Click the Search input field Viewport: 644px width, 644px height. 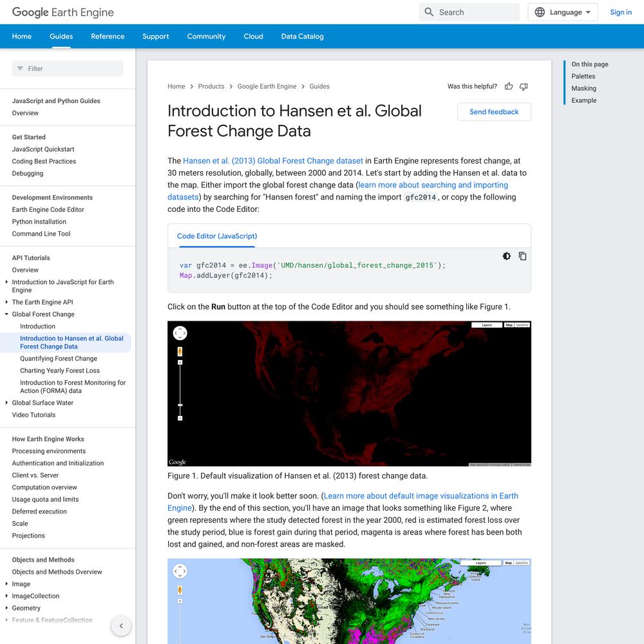[x=469, y=12]
